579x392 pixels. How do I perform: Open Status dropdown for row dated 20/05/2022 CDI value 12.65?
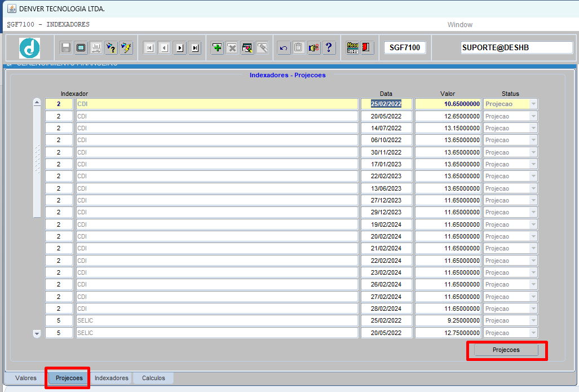tap(533, 116)
